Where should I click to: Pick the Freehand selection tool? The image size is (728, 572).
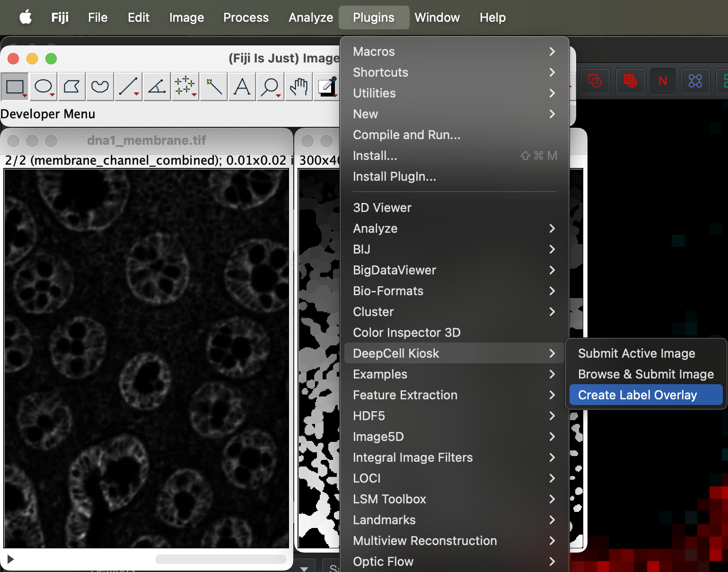point(100,87)
